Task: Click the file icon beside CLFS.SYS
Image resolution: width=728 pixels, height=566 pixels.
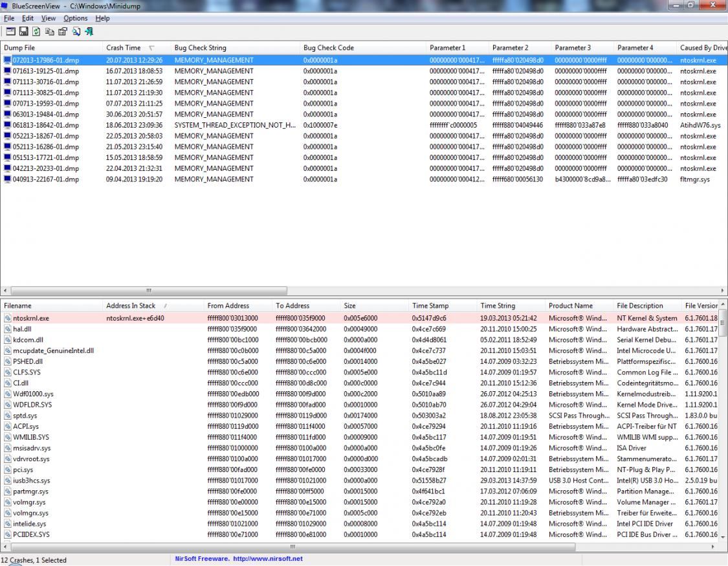Action: pyautogui.click(x=8, y=372)
